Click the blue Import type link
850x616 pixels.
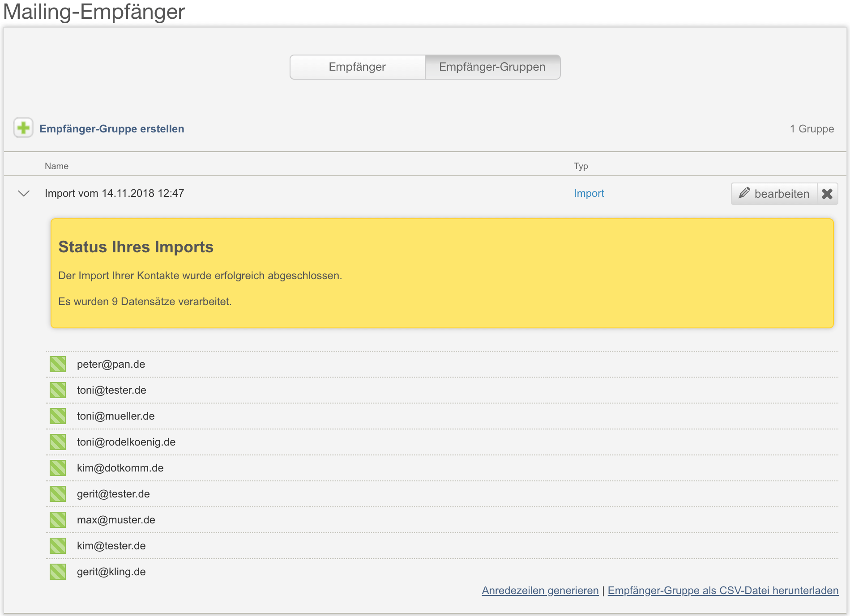pyautogui.click(x=589, y=193)
